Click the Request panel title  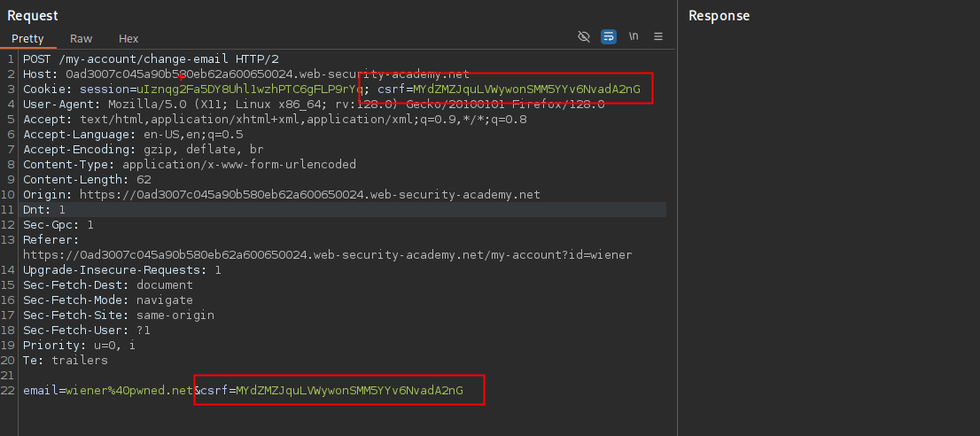(33, 16)
